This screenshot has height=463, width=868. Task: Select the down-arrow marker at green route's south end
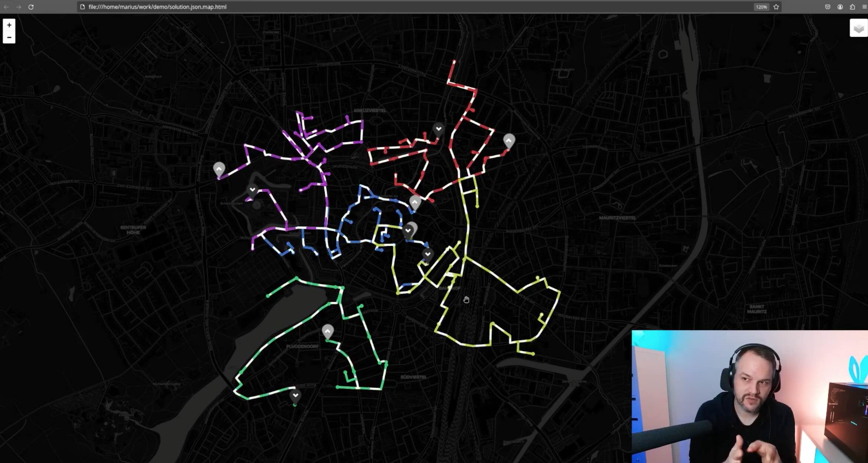tap(295, 396)
